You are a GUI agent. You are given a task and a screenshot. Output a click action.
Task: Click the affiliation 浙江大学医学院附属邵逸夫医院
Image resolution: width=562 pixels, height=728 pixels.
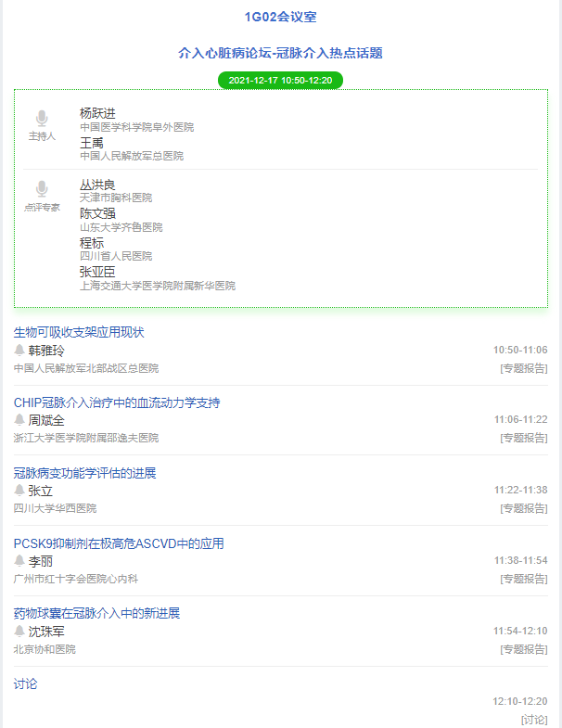click(x=86, y=439)
